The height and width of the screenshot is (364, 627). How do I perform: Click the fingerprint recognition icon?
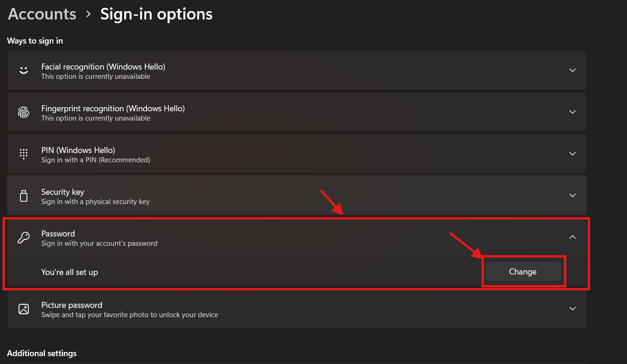pos(23,112)
